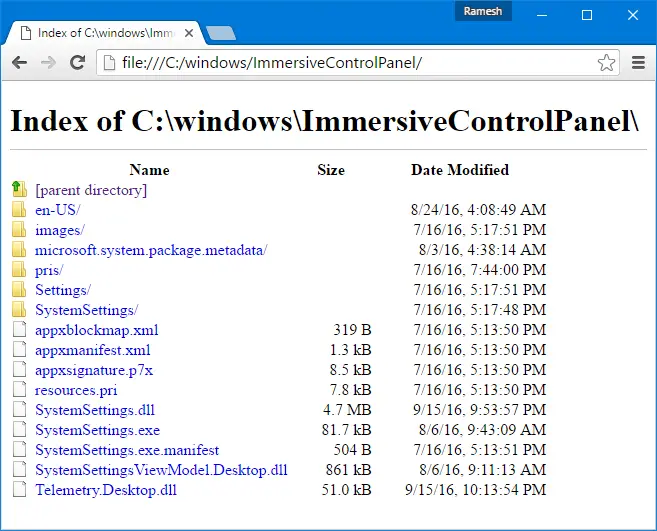Click the 4.7 MB size value
Screen dimensions: 657x531
pos(347,409)
